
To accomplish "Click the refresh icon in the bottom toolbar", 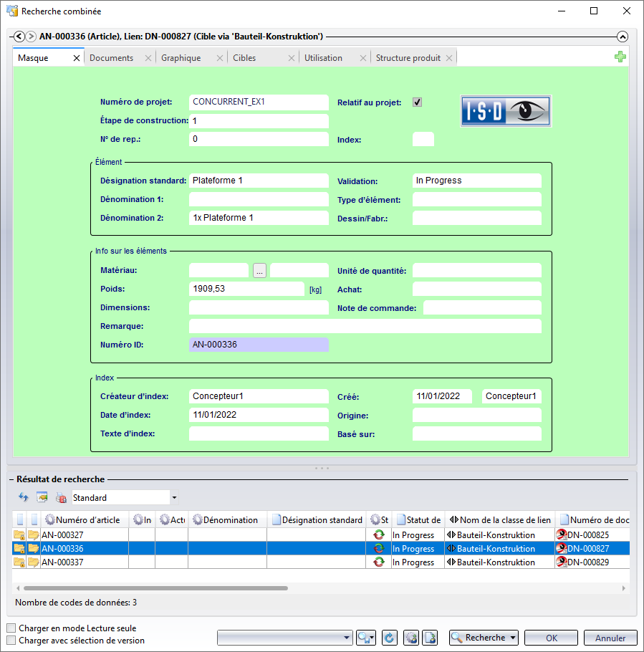I will pyautogui.click(x=389, y=638).
